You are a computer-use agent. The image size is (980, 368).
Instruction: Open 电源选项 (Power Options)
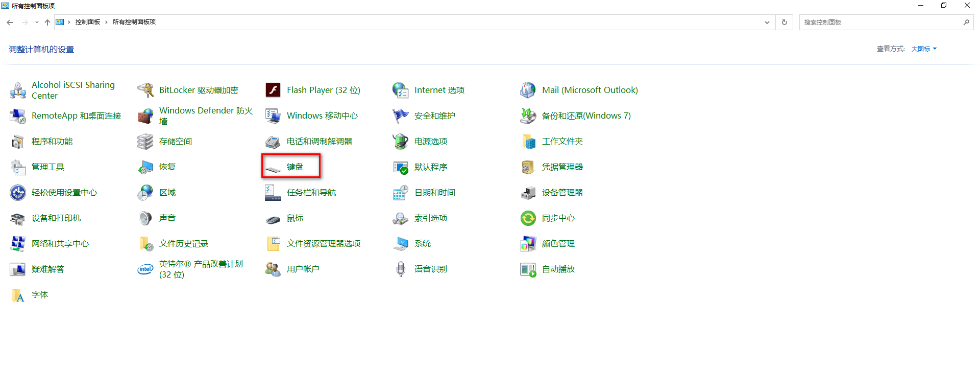430,141
